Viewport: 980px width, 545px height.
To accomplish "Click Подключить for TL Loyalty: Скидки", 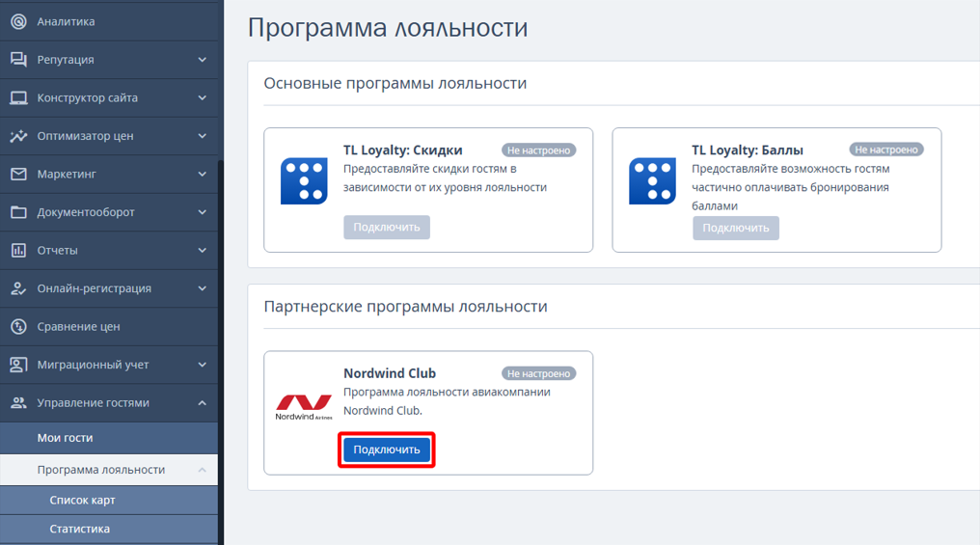I will point(387,228).
